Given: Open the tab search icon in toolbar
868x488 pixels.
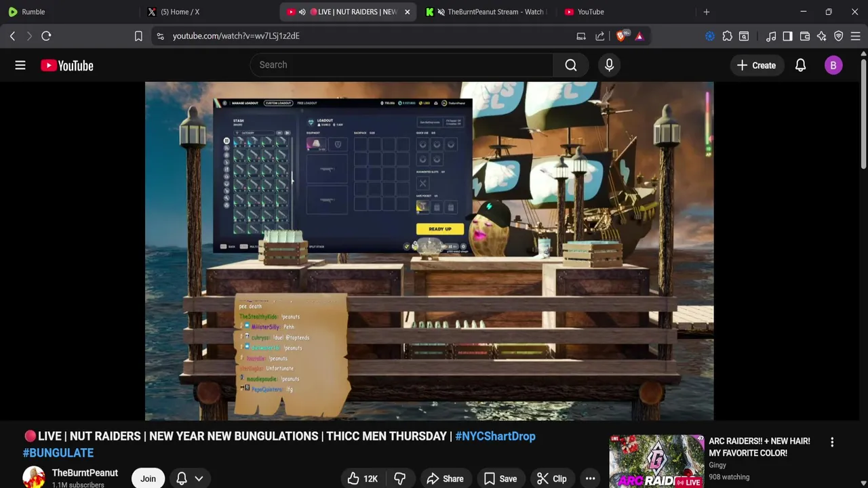Looking at the screenshot, I should point(744,36).
